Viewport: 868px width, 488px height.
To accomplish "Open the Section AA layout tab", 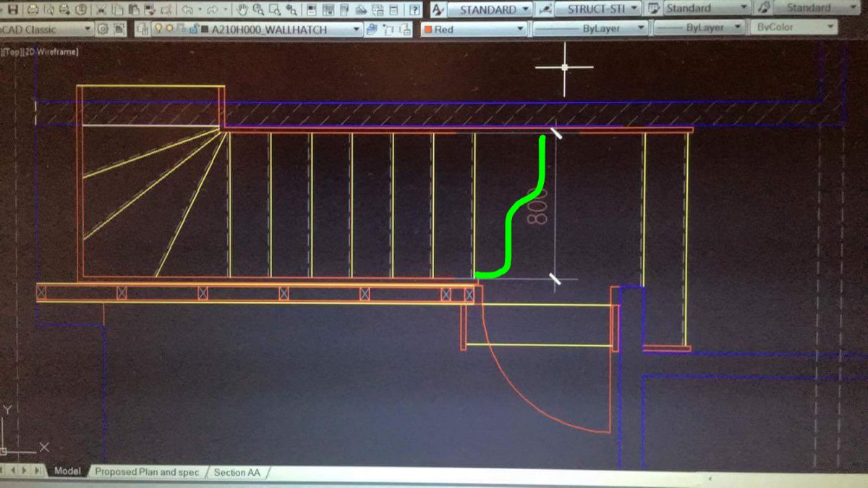I will pos(236,473).
